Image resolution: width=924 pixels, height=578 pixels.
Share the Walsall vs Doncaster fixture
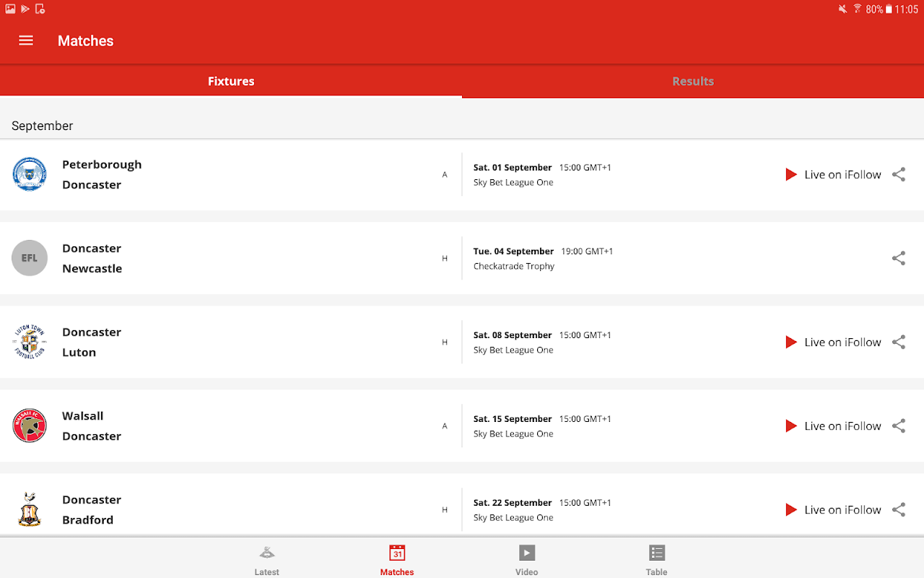(899, 426)
